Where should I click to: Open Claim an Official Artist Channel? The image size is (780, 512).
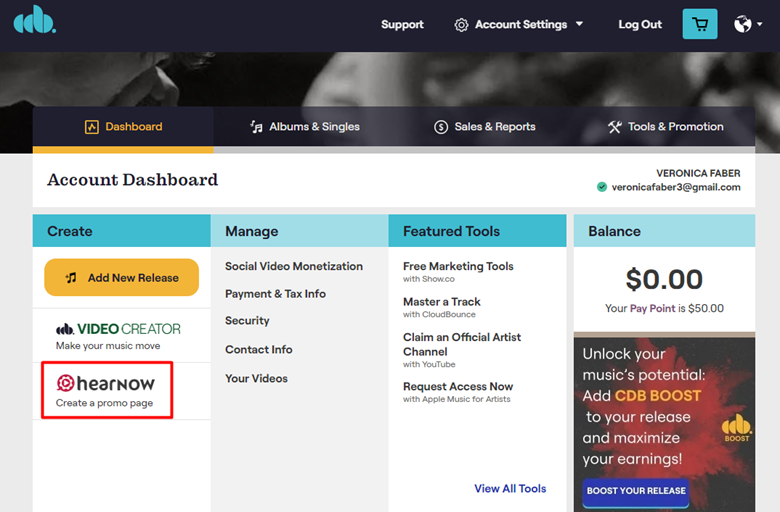point(461,344)
